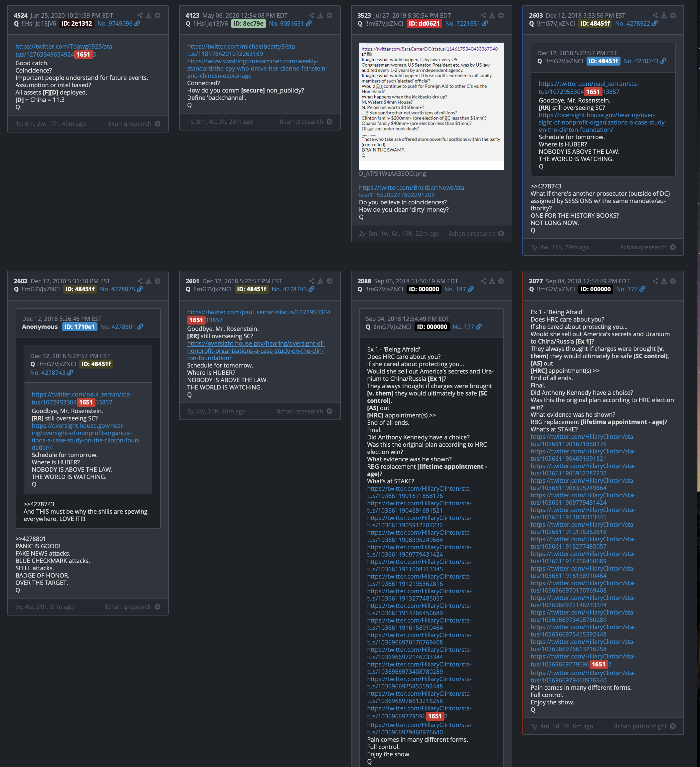Click >>4278743 reply reference in post 2603
Image resolution: width=700 pixels, height=767 pixels.
(546, 186)
